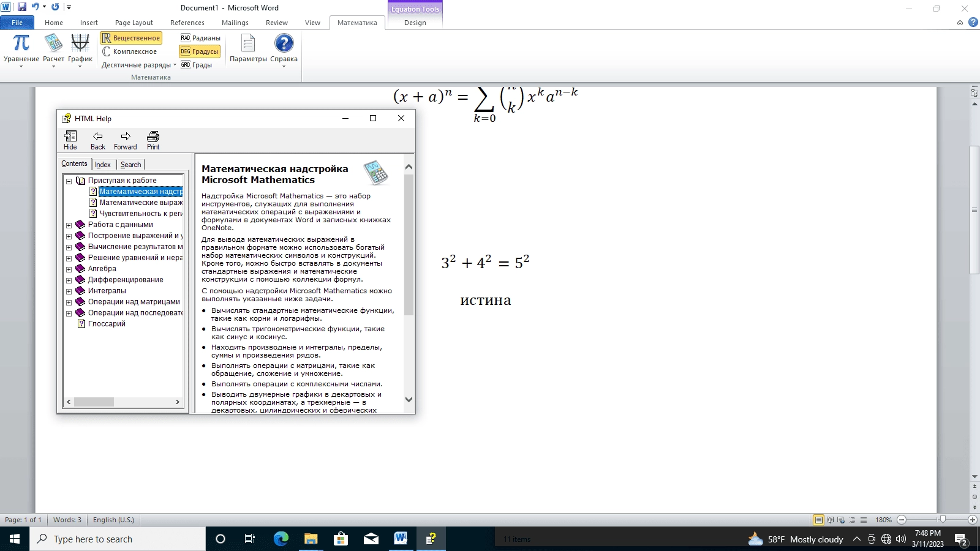980x551 pixels.
Task: Click in the taskbar search box
Action: (118, 539)
